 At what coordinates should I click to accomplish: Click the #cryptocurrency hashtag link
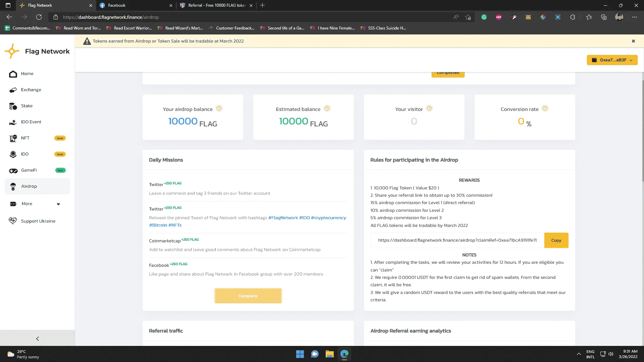pos(328,218)
